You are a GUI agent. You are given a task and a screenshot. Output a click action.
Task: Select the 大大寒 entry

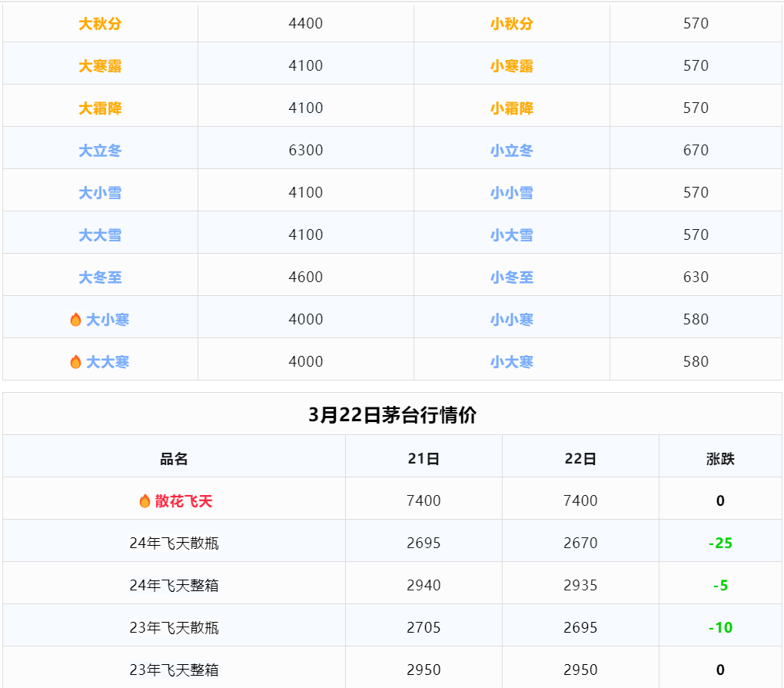point(108,361)
